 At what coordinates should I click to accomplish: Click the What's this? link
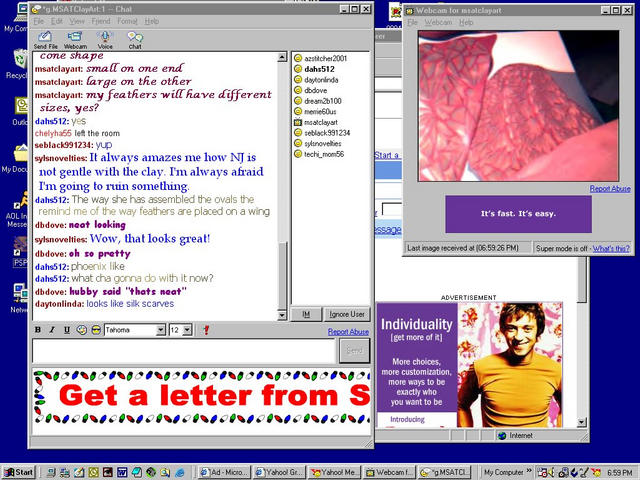pyautogui.click(x=611, y=248)
